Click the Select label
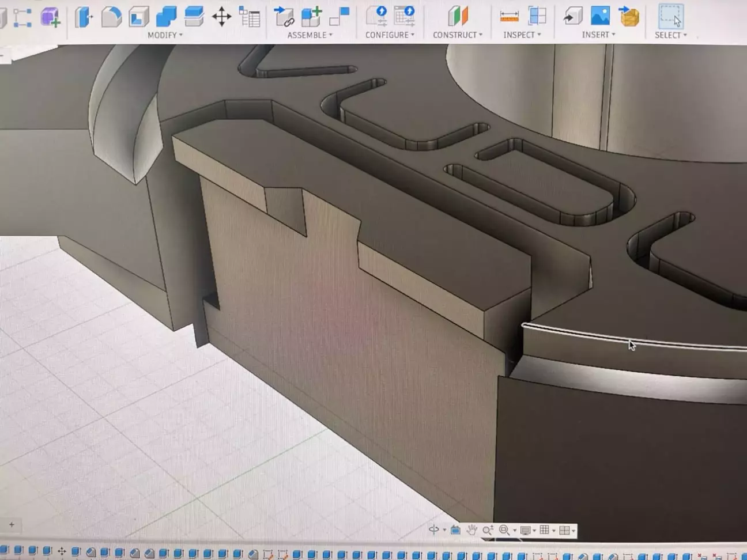This screenshot has height=560, width=747. (x=670, y=35)
